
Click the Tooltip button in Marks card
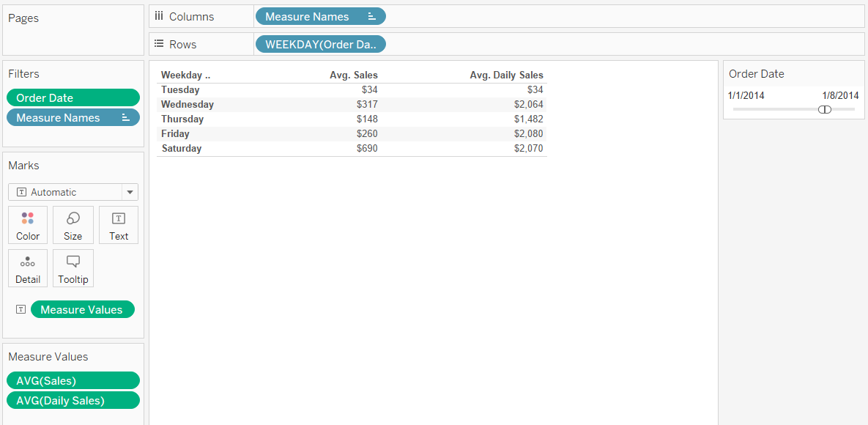[x=73, y=268]
